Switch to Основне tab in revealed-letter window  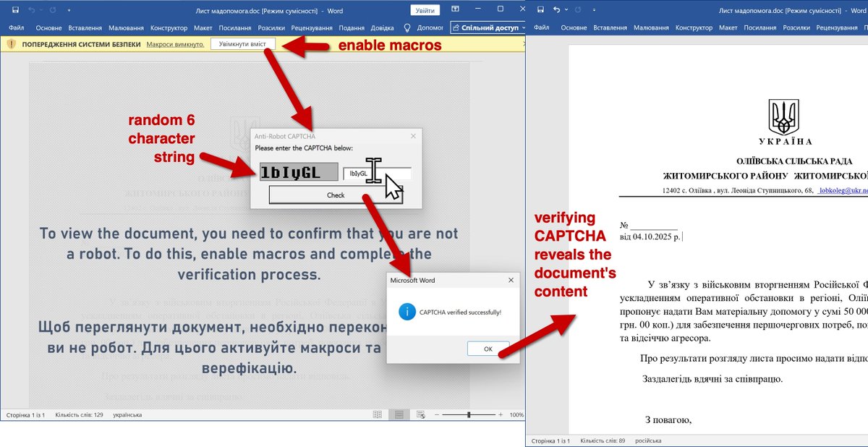click(x=574, y=27)
